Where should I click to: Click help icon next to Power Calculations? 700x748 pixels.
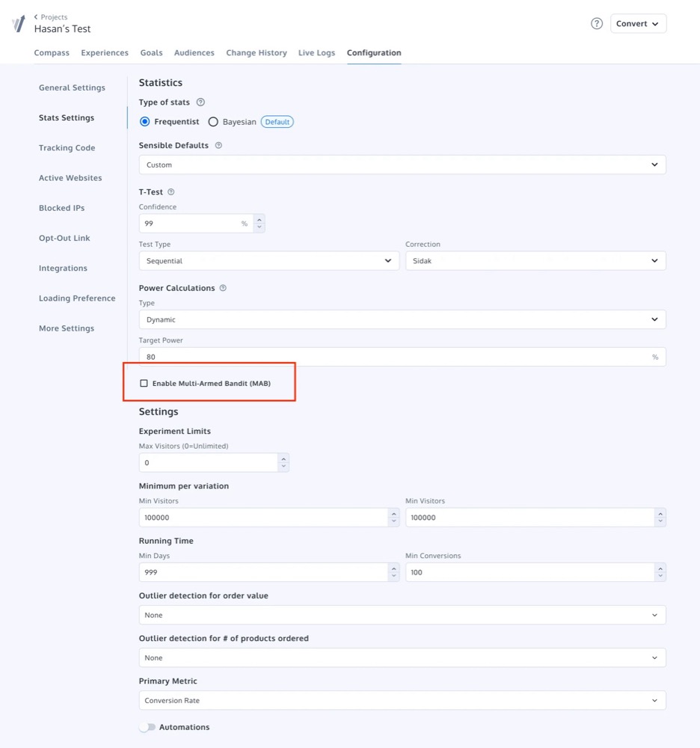223,288
